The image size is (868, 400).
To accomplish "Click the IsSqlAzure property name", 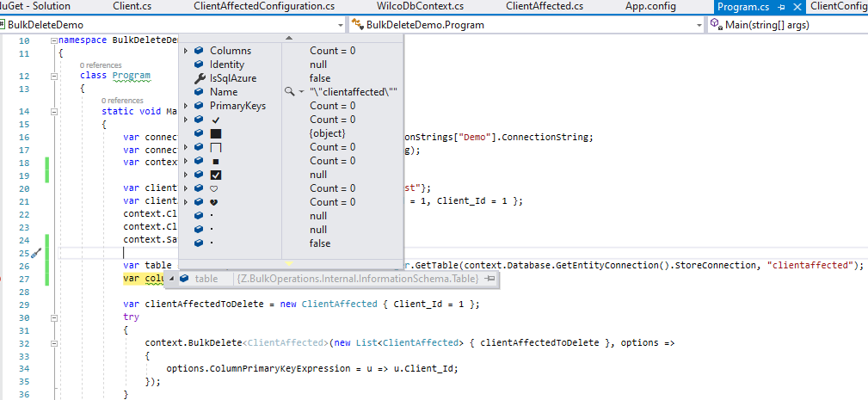I will (x=233, y=78).
